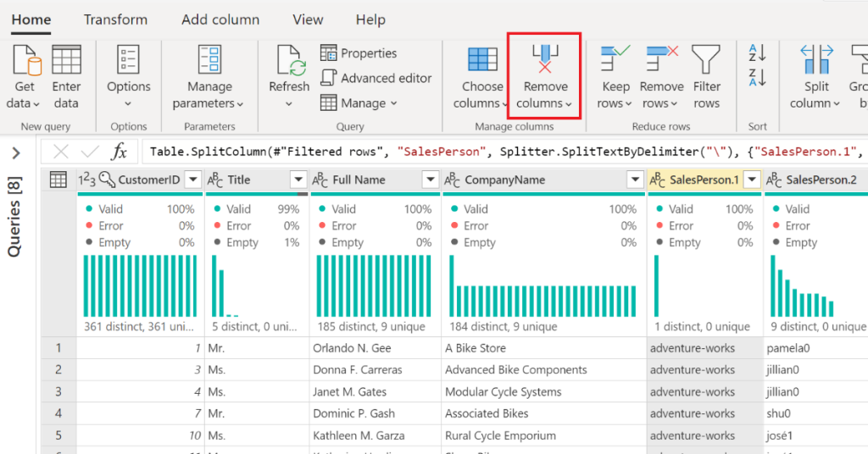Switch to the View tab
This screenshot has width=868, height=454.
(x=308, y=20)
